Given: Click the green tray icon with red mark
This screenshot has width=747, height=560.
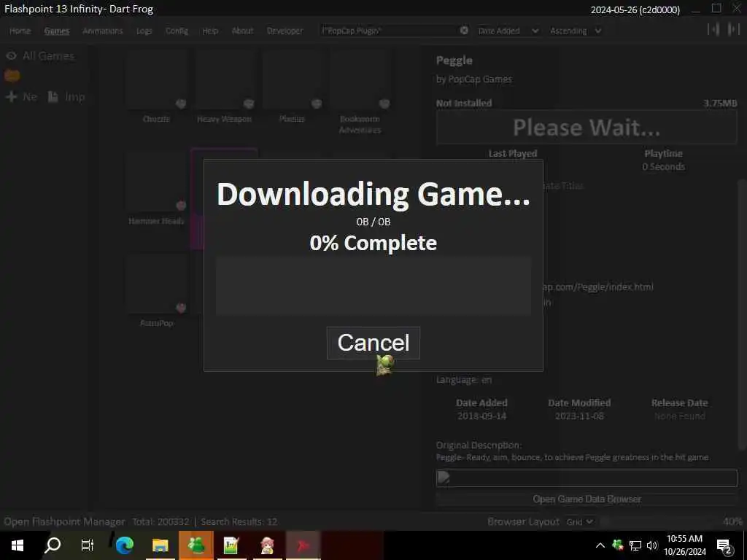Looking at the screenshot, I should (x=618, y=545).
